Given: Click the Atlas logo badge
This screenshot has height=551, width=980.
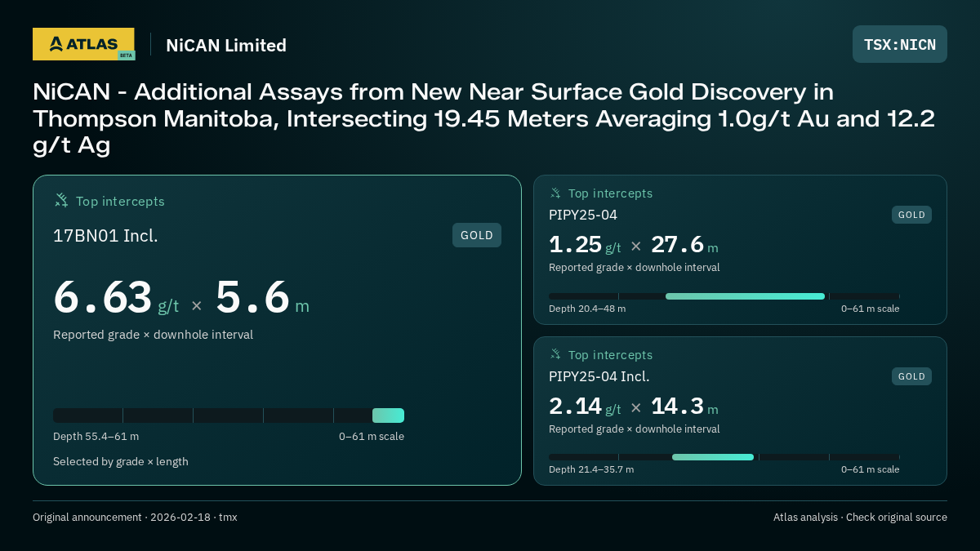Looking at the screenshot, I should click(x=83, y=44).
